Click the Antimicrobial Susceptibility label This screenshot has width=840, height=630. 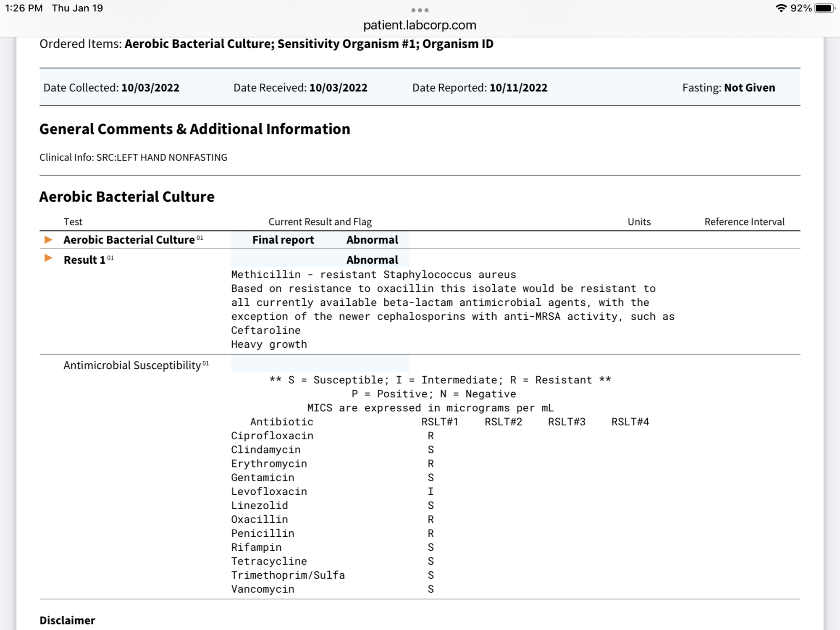point(132,365)
